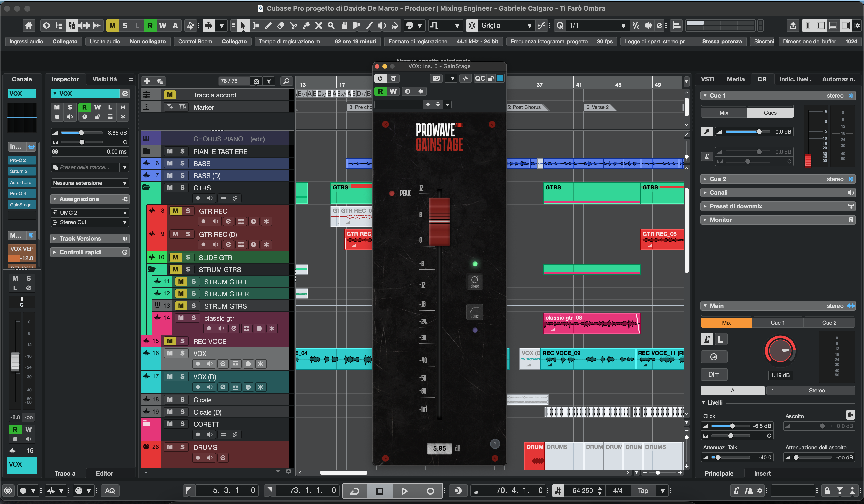Switch to the Media tab
864x504 pixels.
point(735,79)
